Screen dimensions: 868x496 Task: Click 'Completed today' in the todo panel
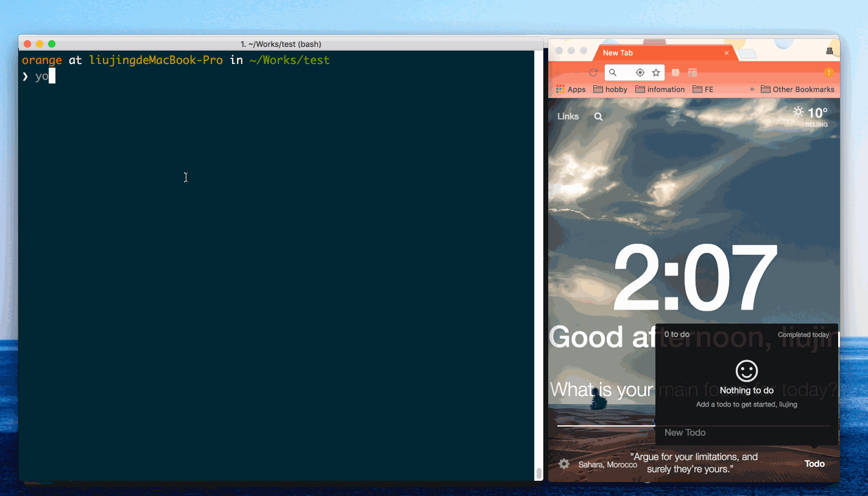pyautogui.click(x=803, y=335)
